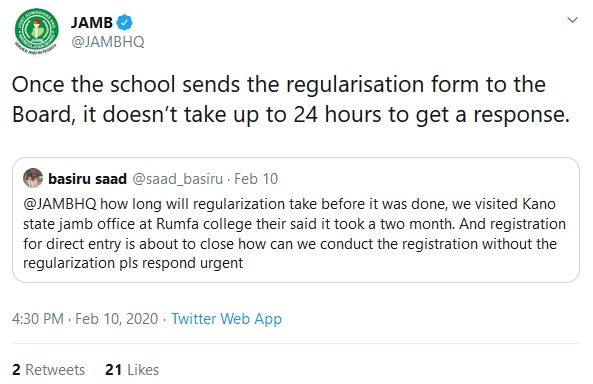View the 21 Likes list
Viewport: 593px width, 384px height.
click(132, 370)
